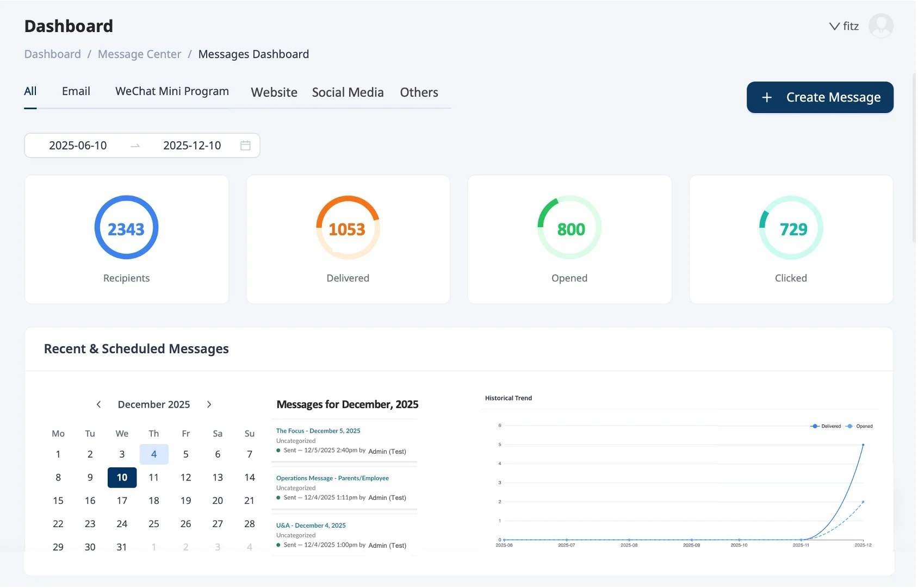The image size is (918, 588).
Task: Click the page vertical scrollbar
Action: point(914,158)
